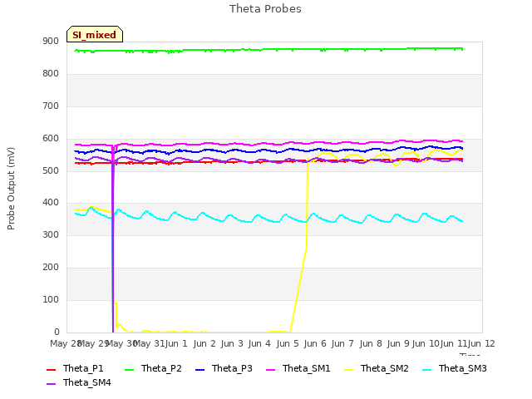Click the magenta Theta_SM1 legend color marker
This screenshot has width=532, height=399.
[271, 369]
